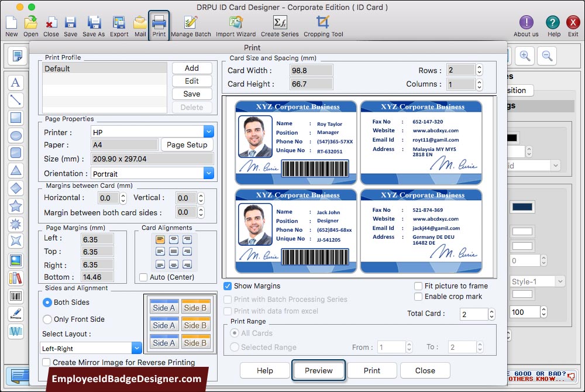The height and width of the screenshot is (392, 585).
Task: Click the Horizontal margin stepper
Action: pyautogui.click(x=123, y=198)
